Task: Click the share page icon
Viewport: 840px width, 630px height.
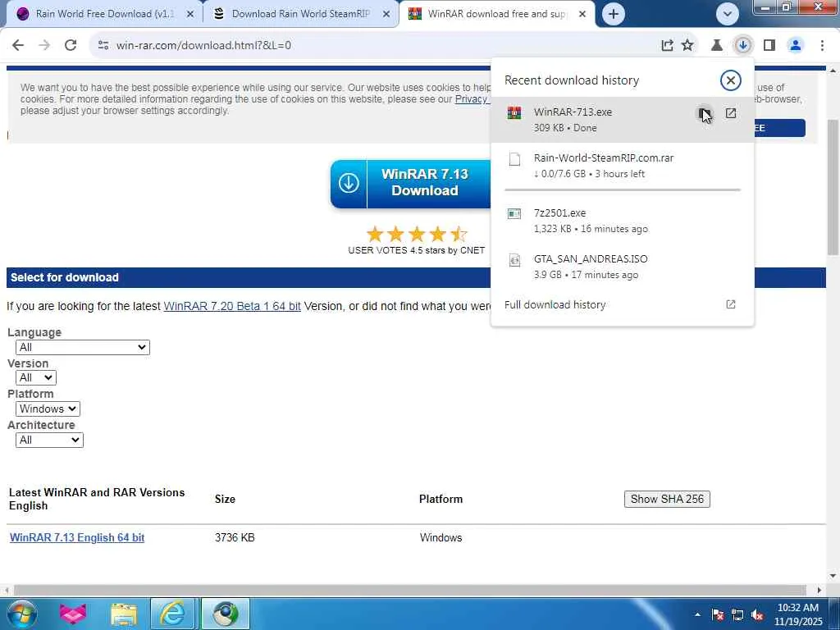Action: click(x=667, y=46)
